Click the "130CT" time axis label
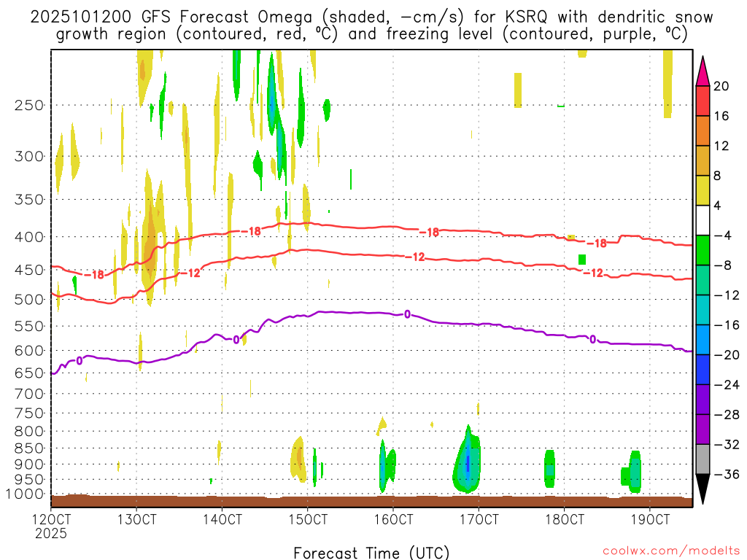 click(x=136, y=519)
